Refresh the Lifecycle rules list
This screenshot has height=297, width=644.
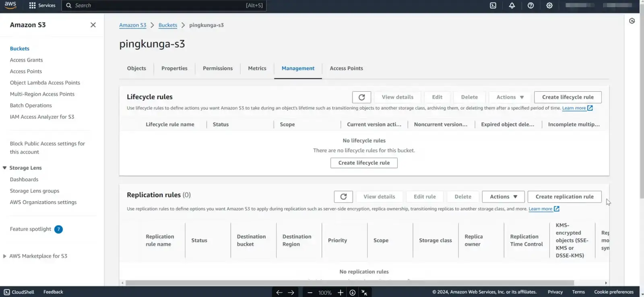pyautogui.click(x=361, y=97)
